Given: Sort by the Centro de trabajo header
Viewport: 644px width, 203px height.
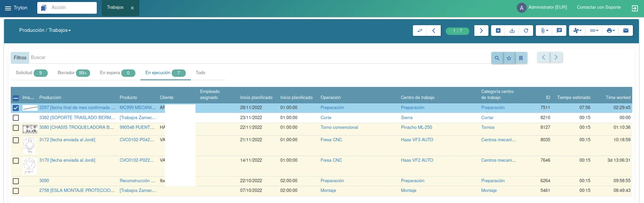Looking at the screenshot, I should click(x=418, y=98).
